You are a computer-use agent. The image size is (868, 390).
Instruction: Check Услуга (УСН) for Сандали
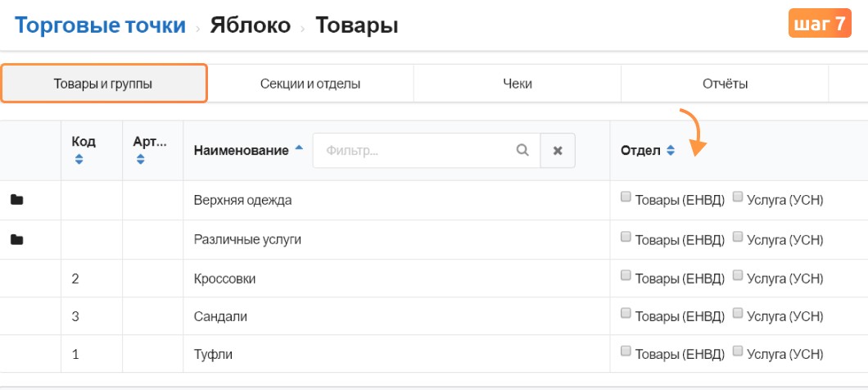737,313
